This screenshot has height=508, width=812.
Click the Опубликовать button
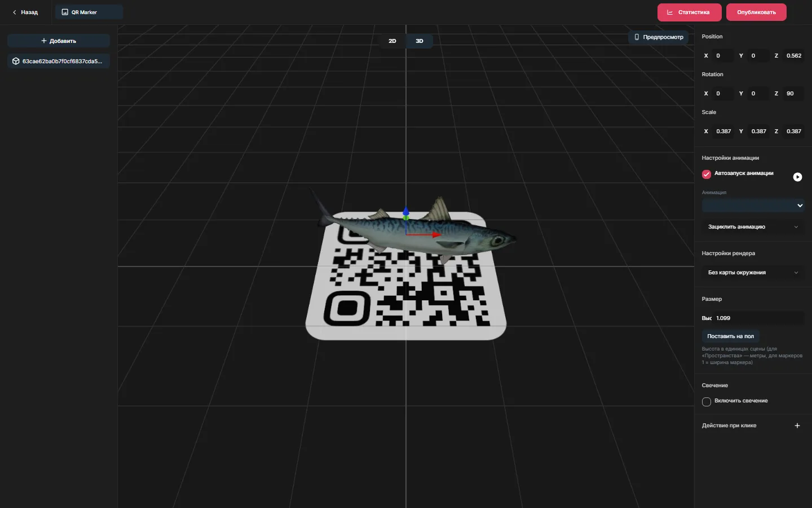tap(756, 12)
